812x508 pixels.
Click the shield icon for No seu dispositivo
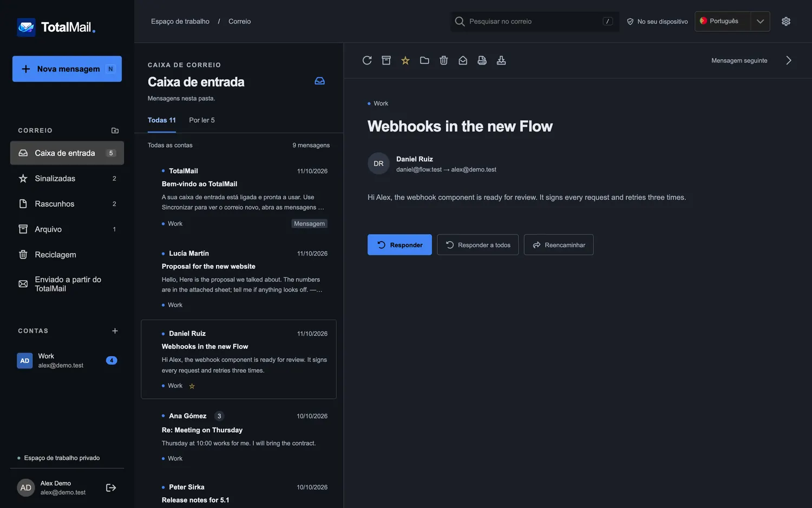(630, 22)
